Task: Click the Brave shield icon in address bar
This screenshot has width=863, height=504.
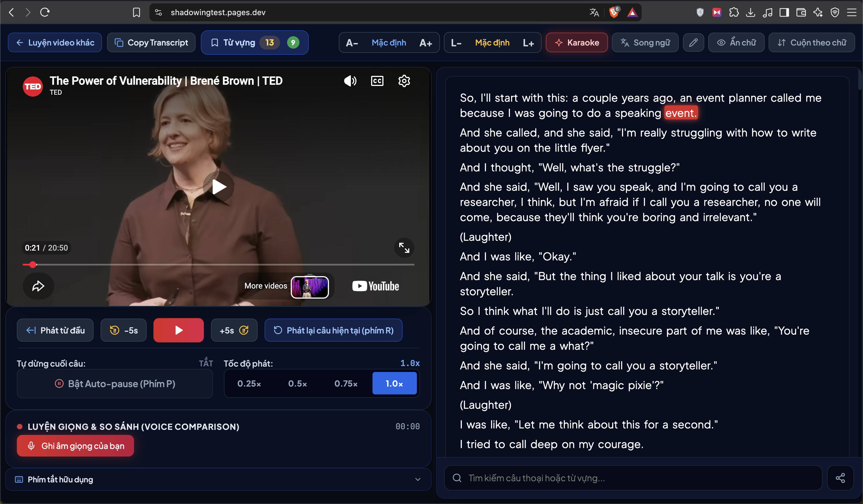Action: point(614,12)
